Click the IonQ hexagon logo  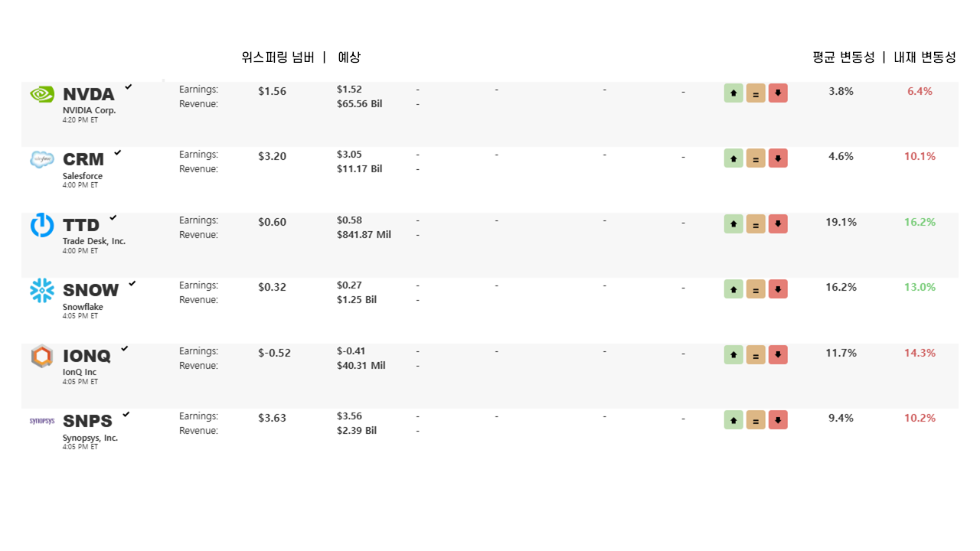pos(42,356)
